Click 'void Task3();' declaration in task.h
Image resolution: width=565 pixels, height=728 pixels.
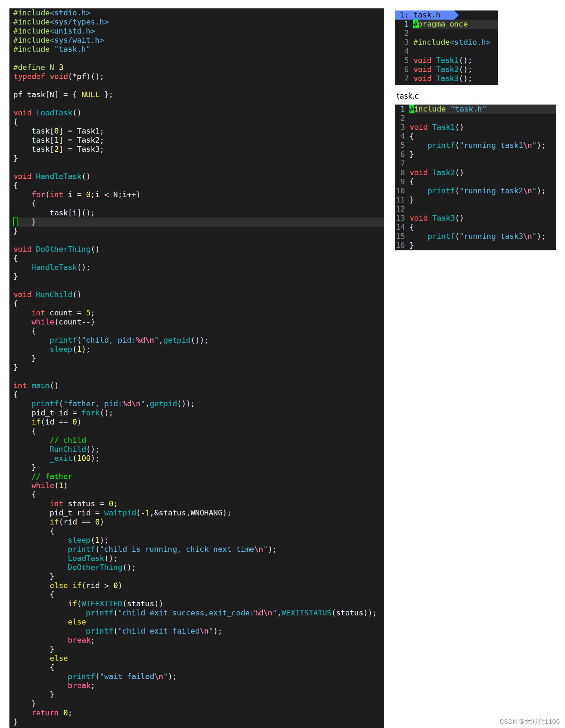point(443,79)
